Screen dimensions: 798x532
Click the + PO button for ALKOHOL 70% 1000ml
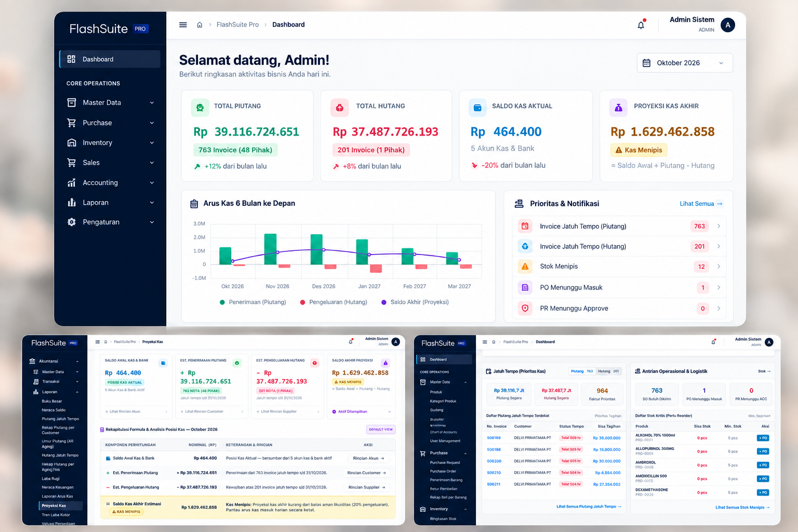(763, 438)
